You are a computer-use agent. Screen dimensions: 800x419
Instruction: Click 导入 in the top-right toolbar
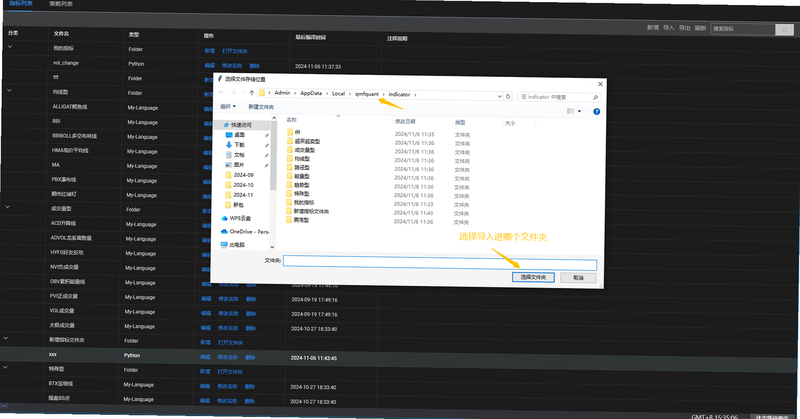coord(669,28)
